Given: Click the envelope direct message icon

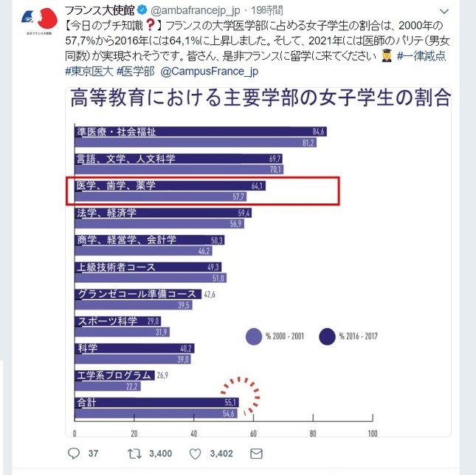Looking at the screenshot, I should [x=255, y=453].
